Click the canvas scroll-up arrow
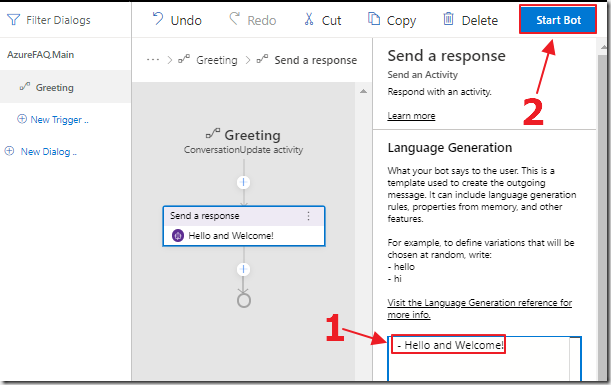Image resolution: width=611 pixels, height=385 pixels. [363, 91]
